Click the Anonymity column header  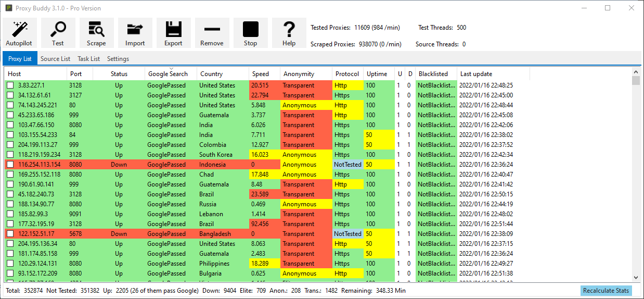[x=299, y=74]
